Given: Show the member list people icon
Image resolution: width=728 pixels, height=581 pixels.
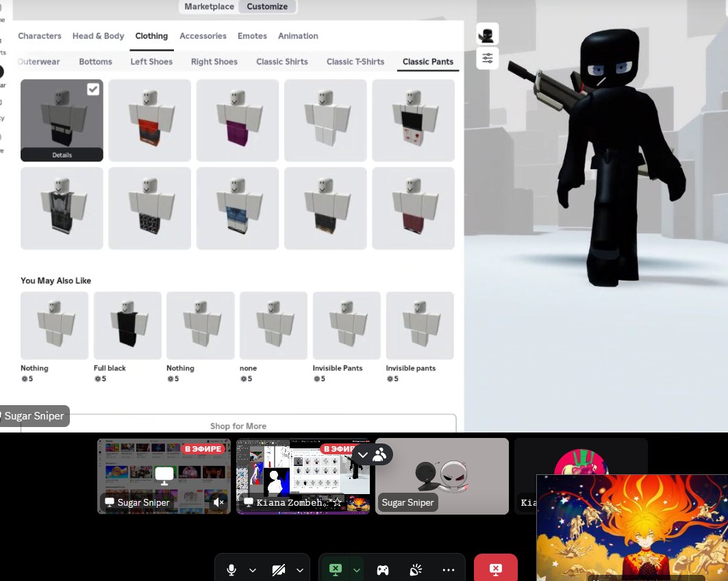Looking at the screenshot, I should pos(380,454).
